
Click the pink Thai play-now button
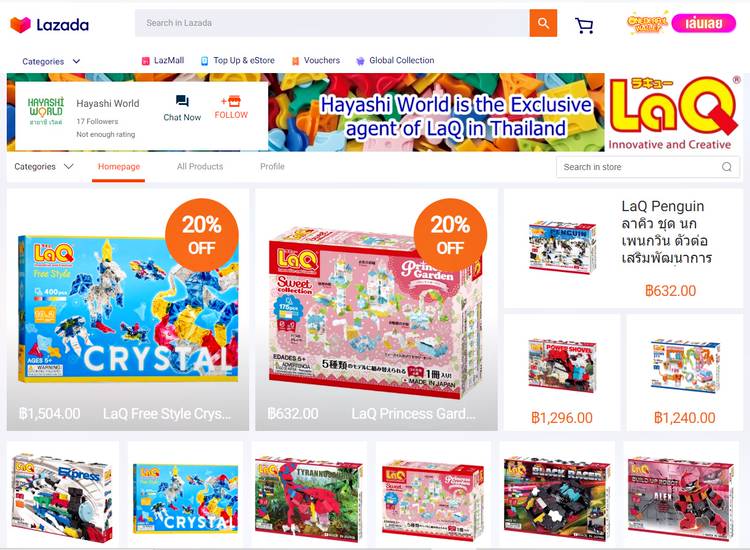[x=704, y=23]
